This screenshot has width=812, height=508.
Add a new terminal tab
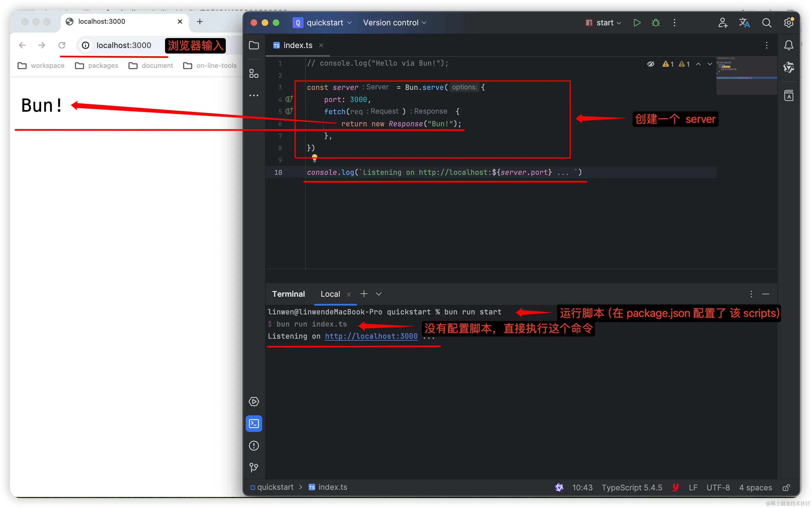(x=364, y=294)
